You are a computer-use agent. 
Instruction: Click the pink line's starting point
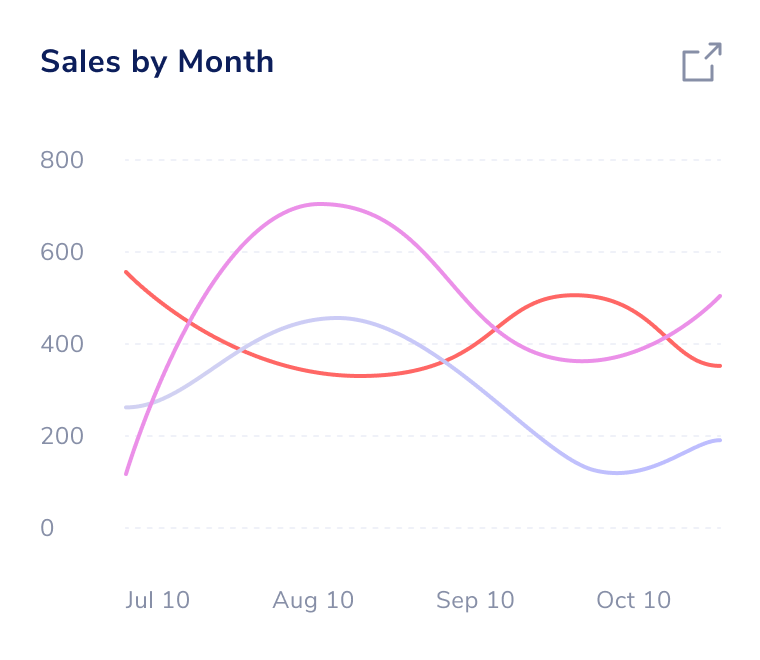tap(126, 473)
